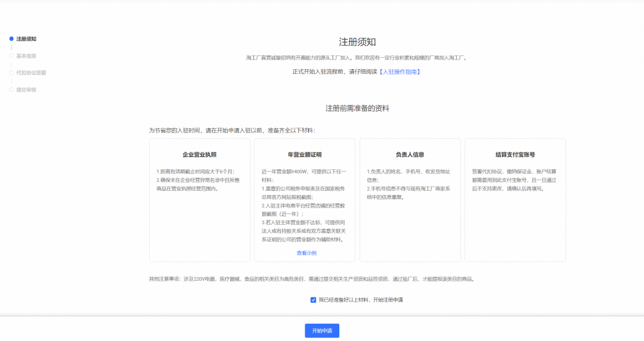Screen dimensions: 644x341
Task: Click the step circle beside 提交审核
Action: click(x=11, y=89)
